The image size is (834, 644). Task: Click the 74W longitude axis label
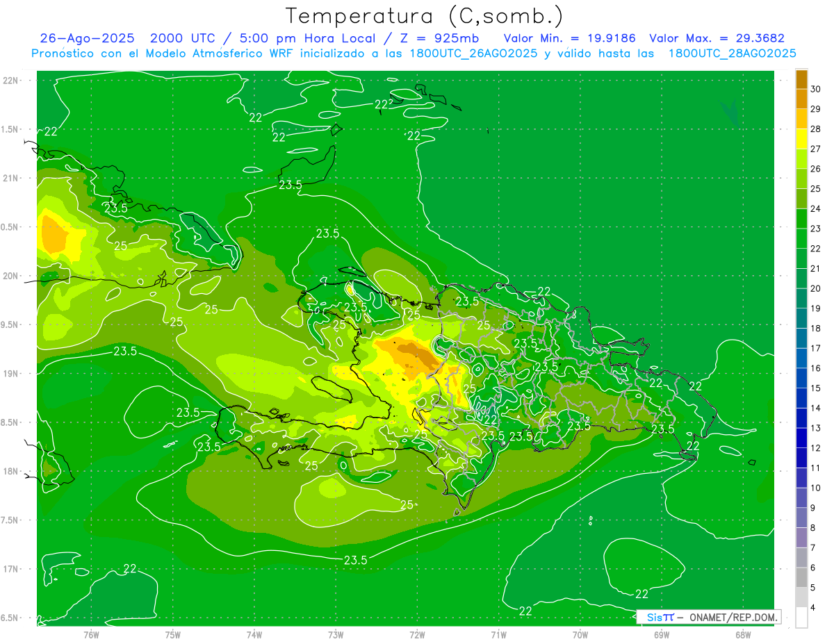[254, 634]
